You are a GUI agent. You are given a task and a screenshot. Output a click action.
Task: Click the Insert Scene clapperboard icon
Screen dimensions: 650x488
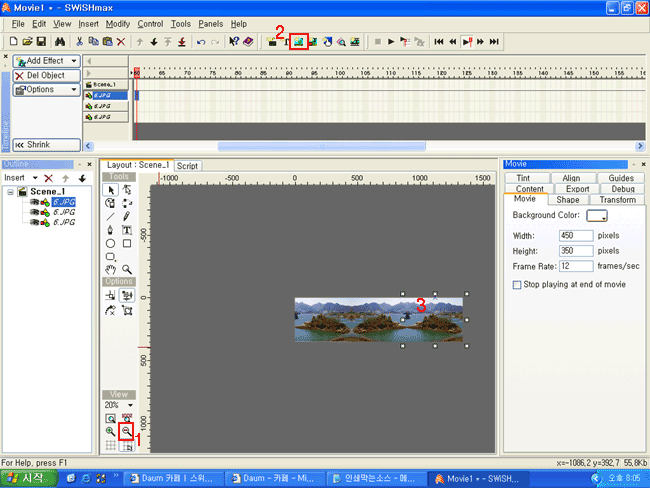click(272, 42)
